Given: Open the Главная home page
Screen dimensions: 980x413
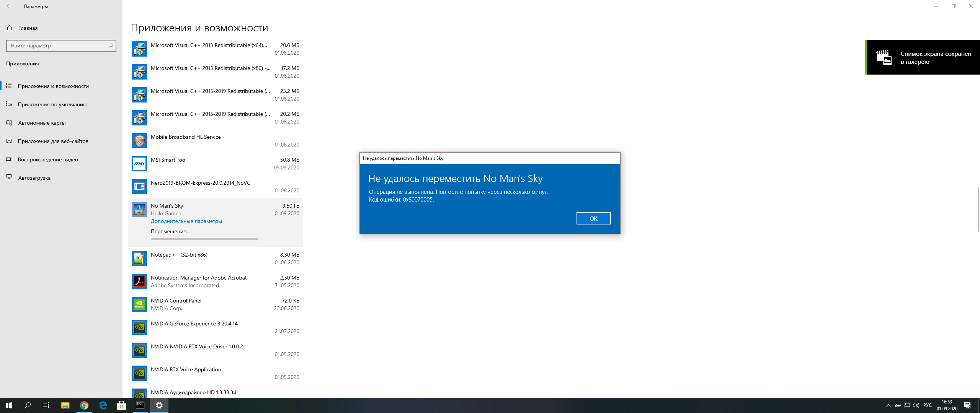Looking at the screenshot, I should tap(61, 28).
